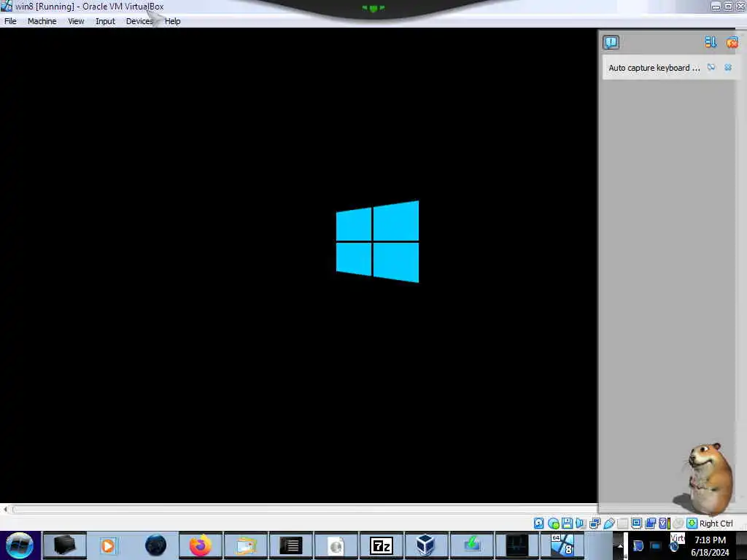Show hidden system tray icons arrow
This screenshot has width=747, height=560.
pyautogui.click(x=620, y=545)
